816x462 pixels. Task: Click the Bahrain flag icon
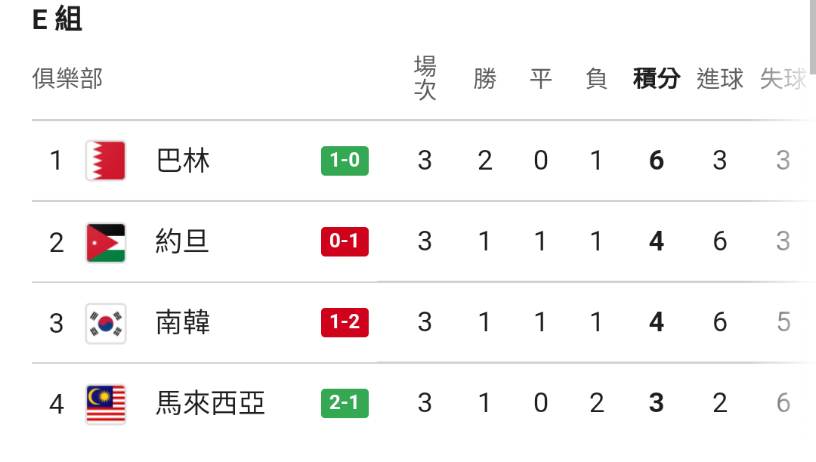105,160
